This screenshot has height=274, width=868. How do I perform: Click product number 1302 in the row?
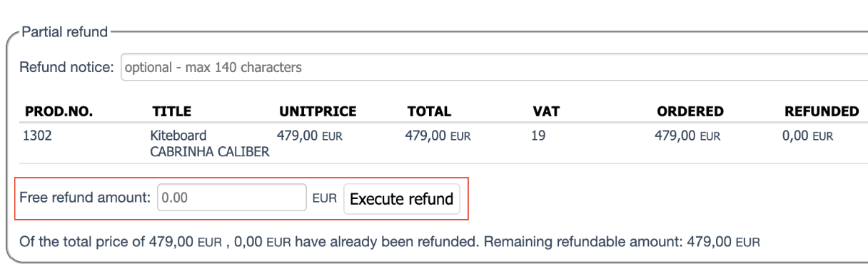click(39, 134)
